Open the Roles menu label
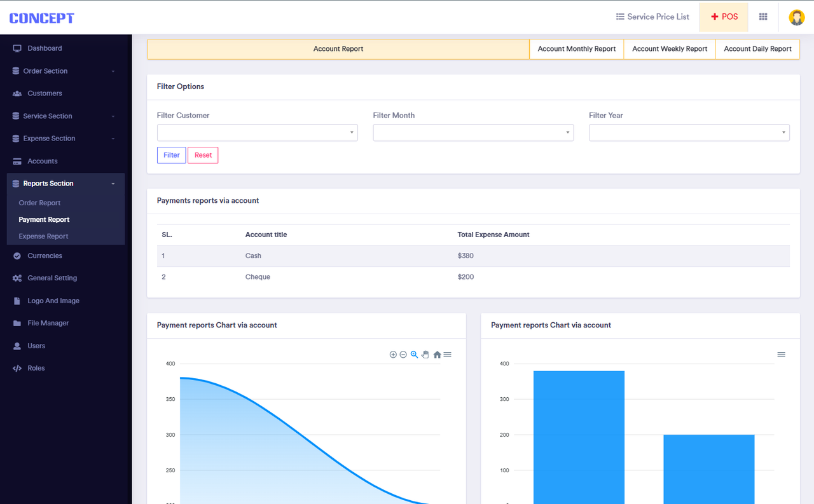 36,369
